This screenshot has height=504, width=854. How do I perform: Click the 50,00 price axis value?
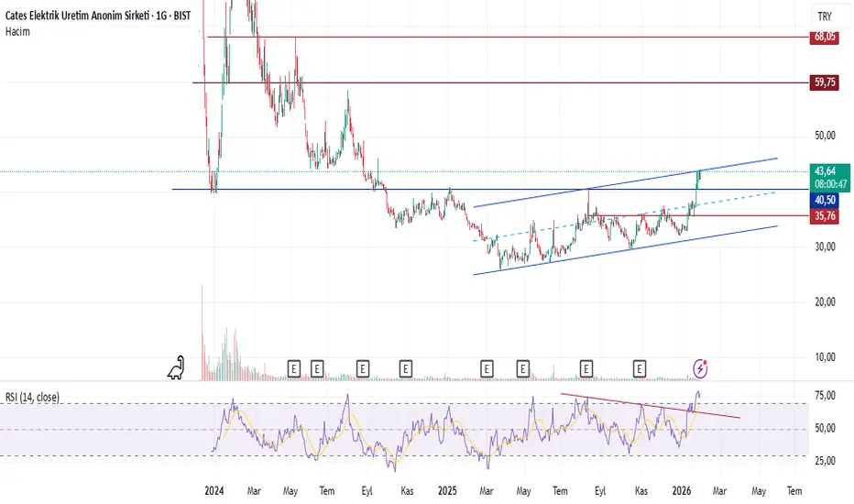pos(825,135)
